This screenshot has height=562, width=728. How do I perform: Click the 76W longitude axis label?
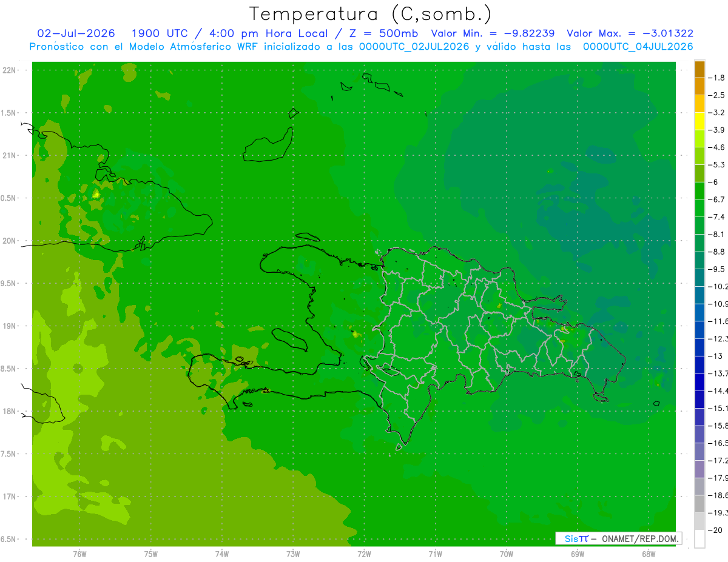pos(79,554)
